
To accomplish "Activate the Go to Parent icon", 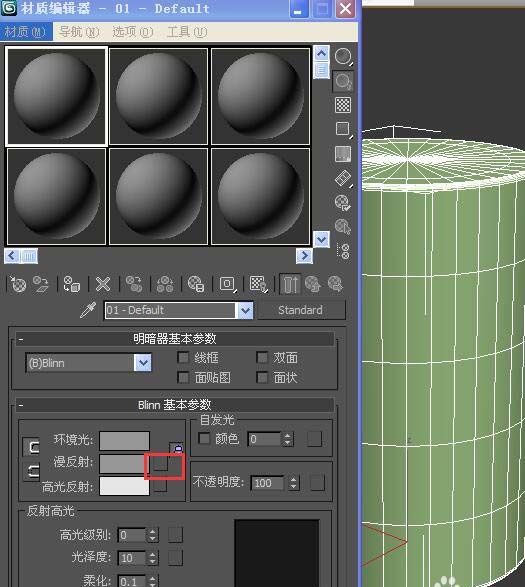I will (312, 284).
